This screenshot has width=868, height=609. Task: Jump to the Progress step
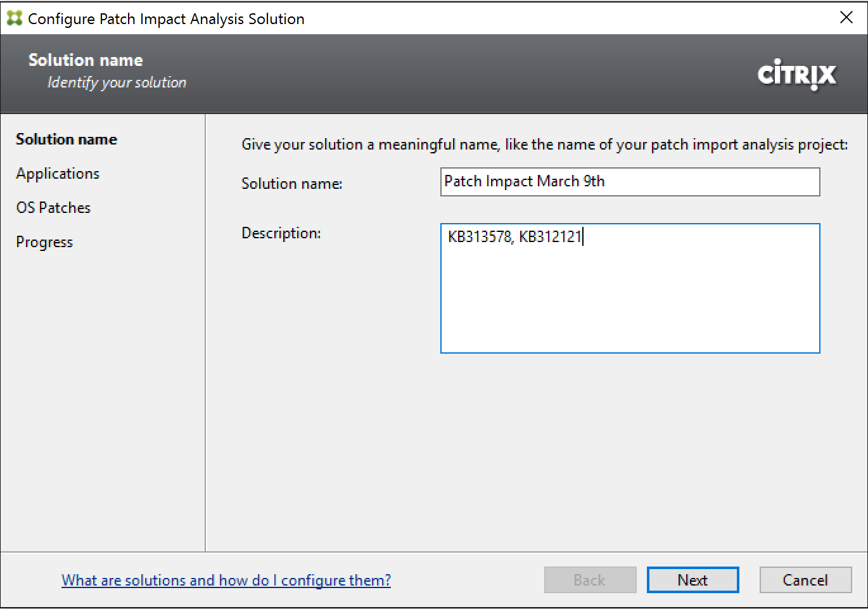coord(44,242)
